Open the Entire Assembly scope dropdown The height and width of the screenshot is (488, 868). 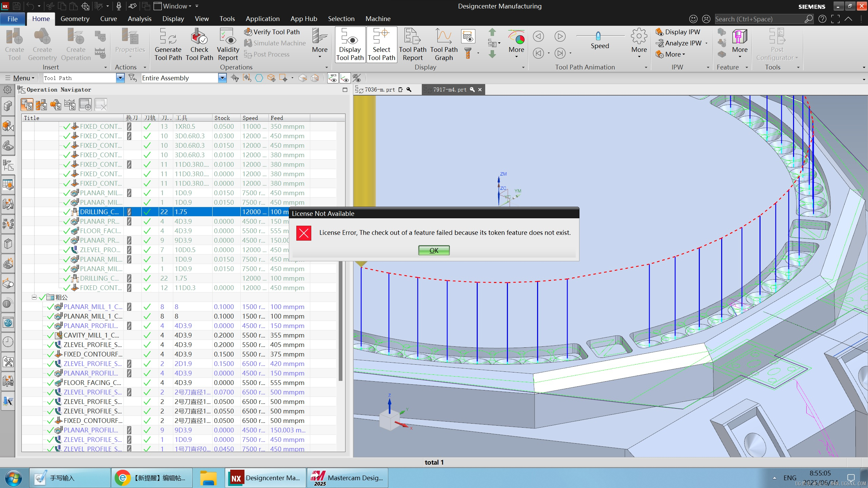[x=222, y=78]
